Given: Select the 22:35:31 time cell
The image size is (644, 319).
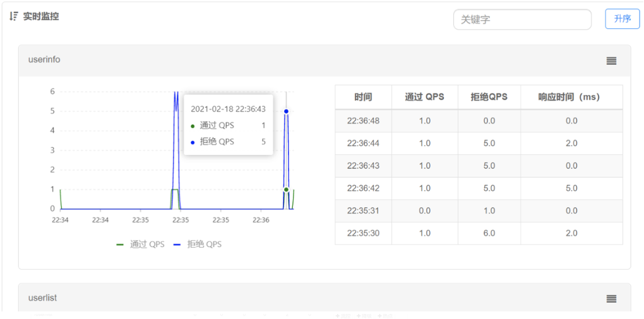Looking at the screenshot, I should (363, 211).
